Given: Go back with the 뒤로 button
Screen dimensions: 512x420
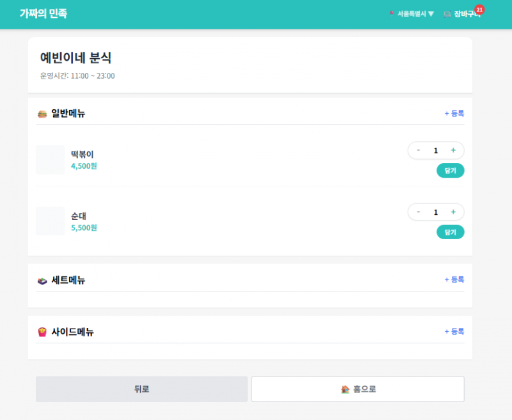Looking at the screenshot, I should coord(141,389).
